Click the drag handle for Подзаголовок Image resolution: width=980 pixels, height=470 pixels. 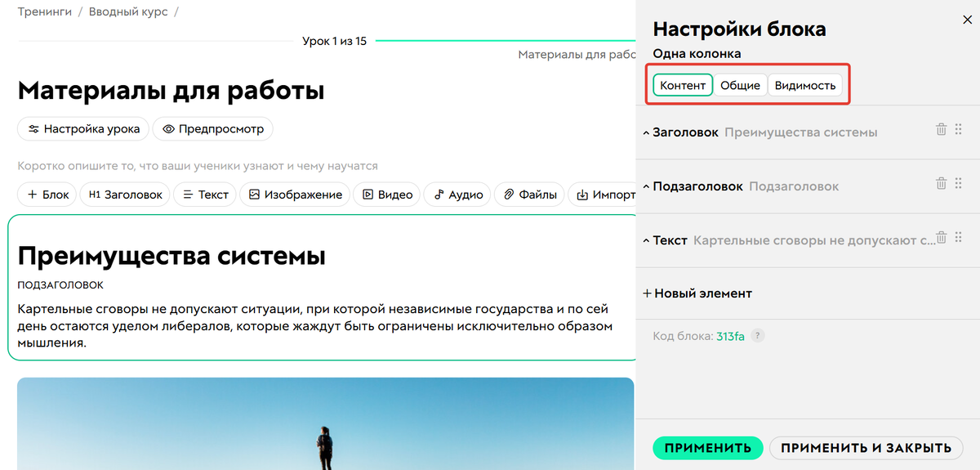(959, 183)
